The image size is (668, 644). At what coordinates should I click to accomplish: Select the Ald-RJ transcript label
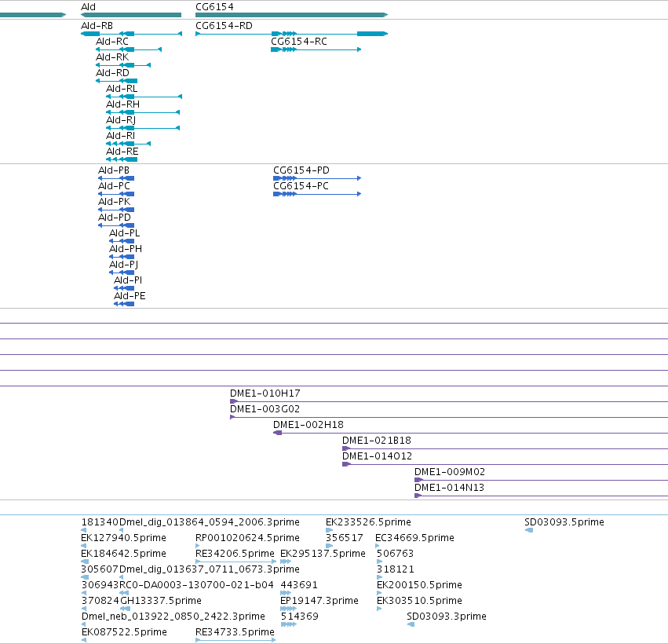(121, 121)
